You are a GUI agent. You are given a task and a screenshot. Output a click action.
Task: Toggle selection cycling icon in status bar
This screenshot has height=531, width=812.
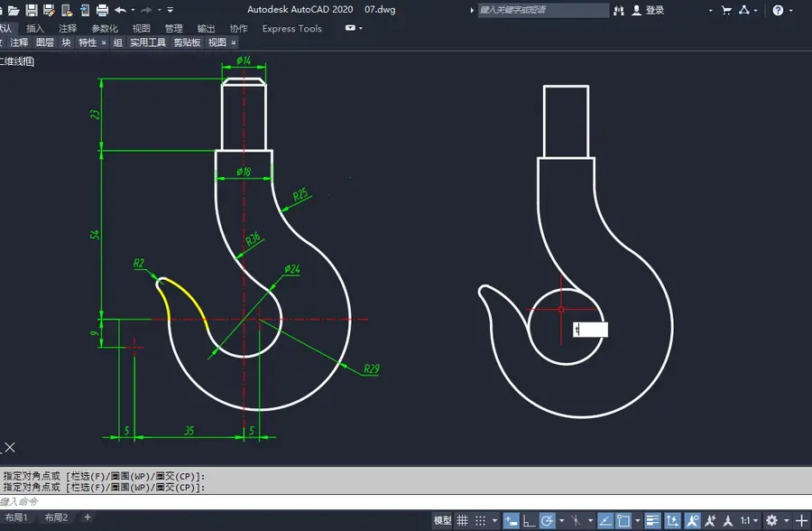point(672,520)
